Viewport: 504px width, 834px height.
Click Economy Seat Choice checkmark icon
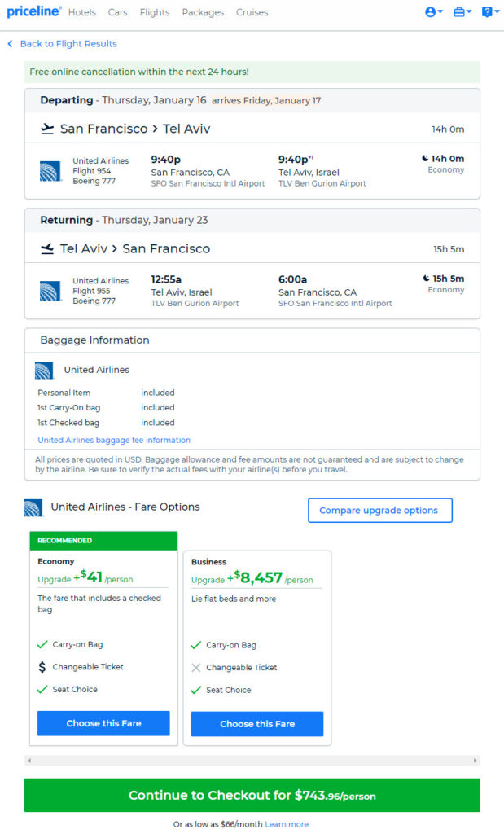pyautogui.click(x=42, y=689)
